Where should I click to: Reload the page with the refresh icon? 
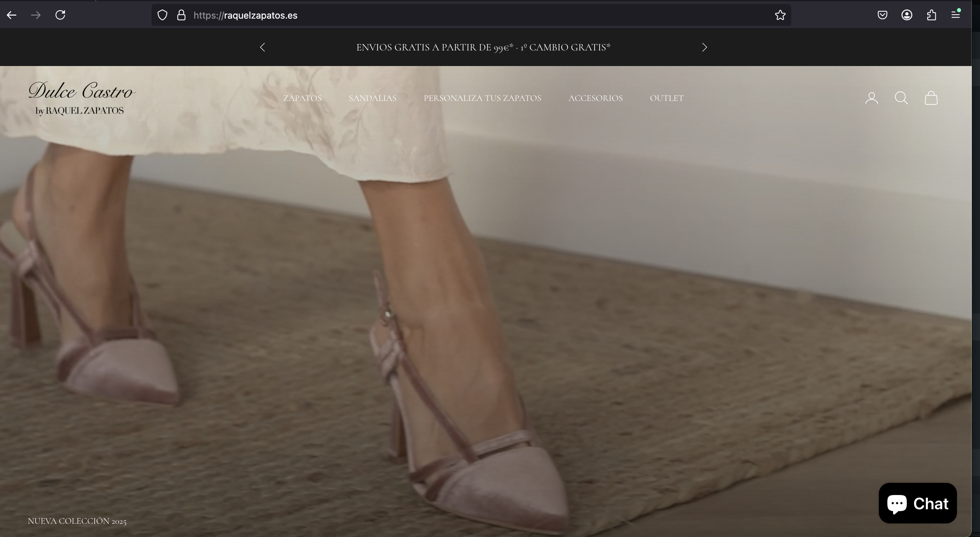60,15
